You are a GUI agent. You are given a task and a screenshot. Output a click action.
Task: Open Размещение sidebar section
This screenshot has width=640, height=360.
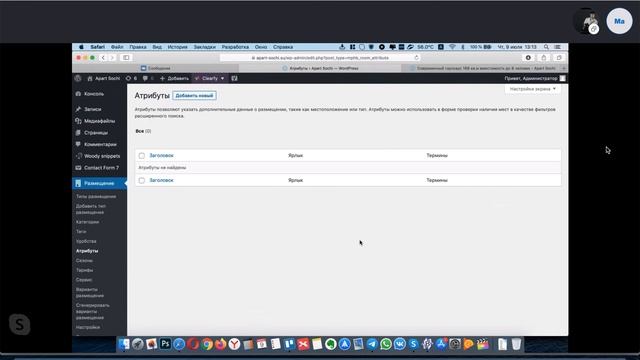click(99, 183)
